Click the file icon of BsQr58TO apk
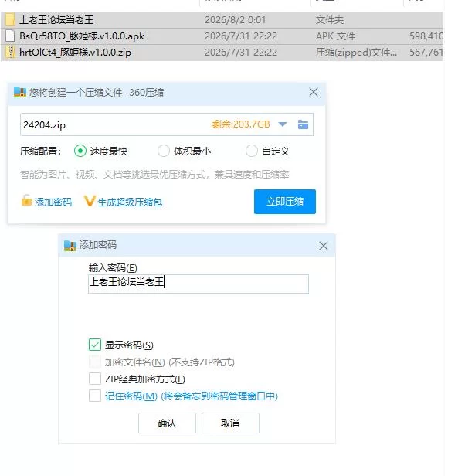458x476 pixels. [10, 36]
